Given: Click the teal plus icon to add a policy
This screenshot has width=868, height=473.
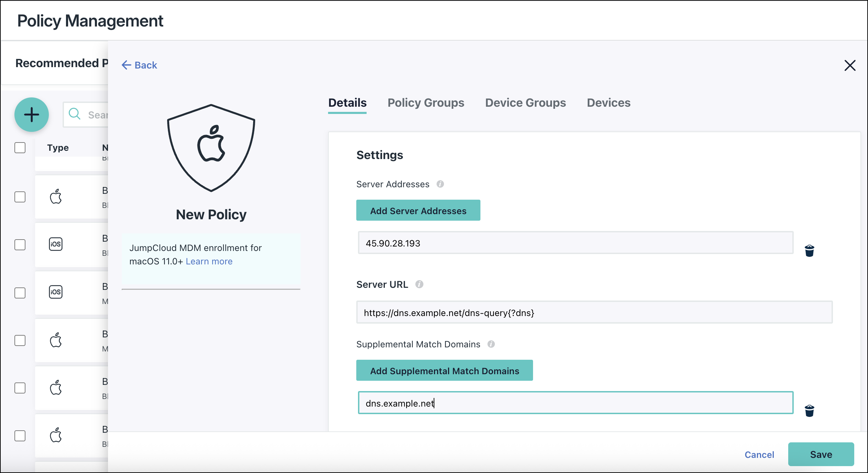Looking at the screenshot, I should [x=31, y=115].
